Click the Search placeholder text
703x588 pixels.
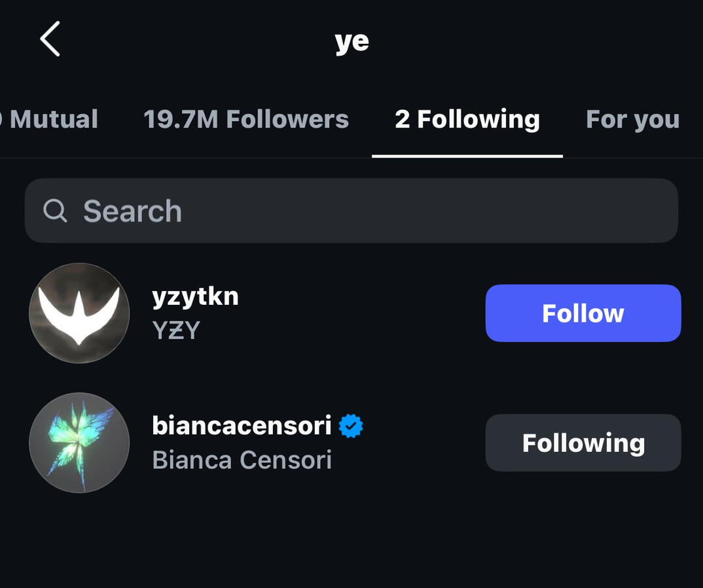tap(132, 211)
